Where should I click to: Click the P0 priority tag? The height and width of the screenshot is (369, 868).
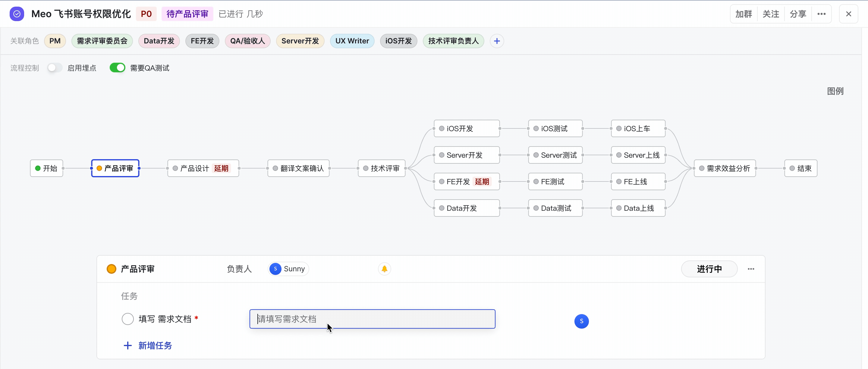[x=146, y=14]
